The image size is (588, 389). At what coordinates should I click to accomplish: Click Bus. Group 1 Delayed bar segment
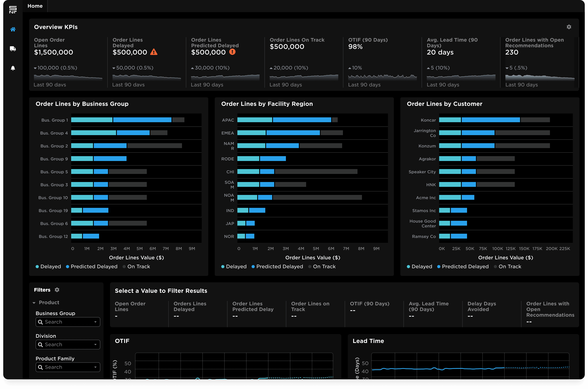click(92, 120)
